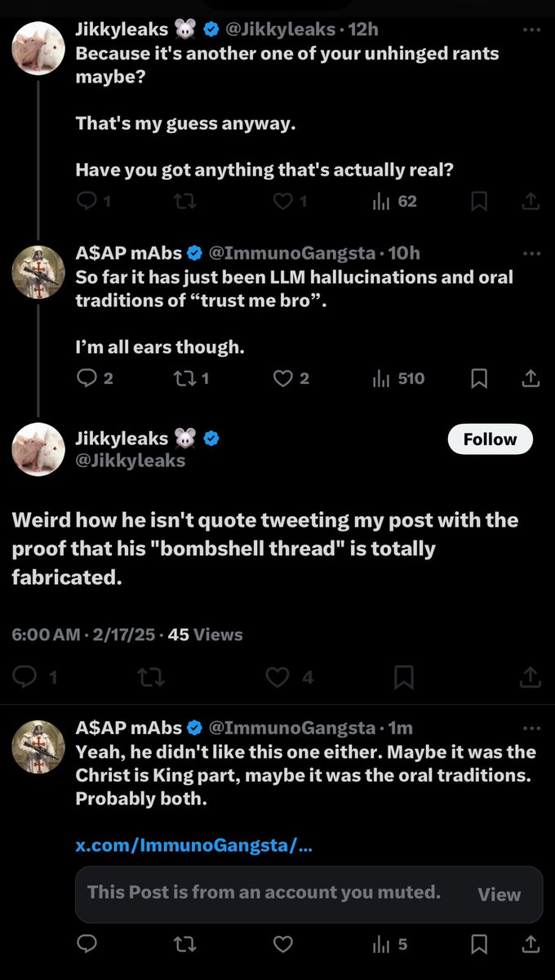
Task: Open the x.com/ImmunoGangsta link
Action: click(x=193, y=845)
